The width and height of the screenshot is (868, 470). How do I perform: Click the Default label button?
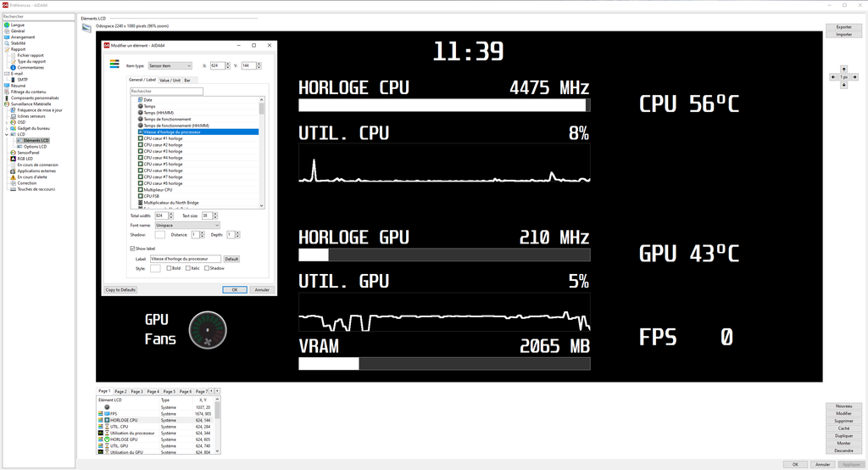click(x=231, y=259)
